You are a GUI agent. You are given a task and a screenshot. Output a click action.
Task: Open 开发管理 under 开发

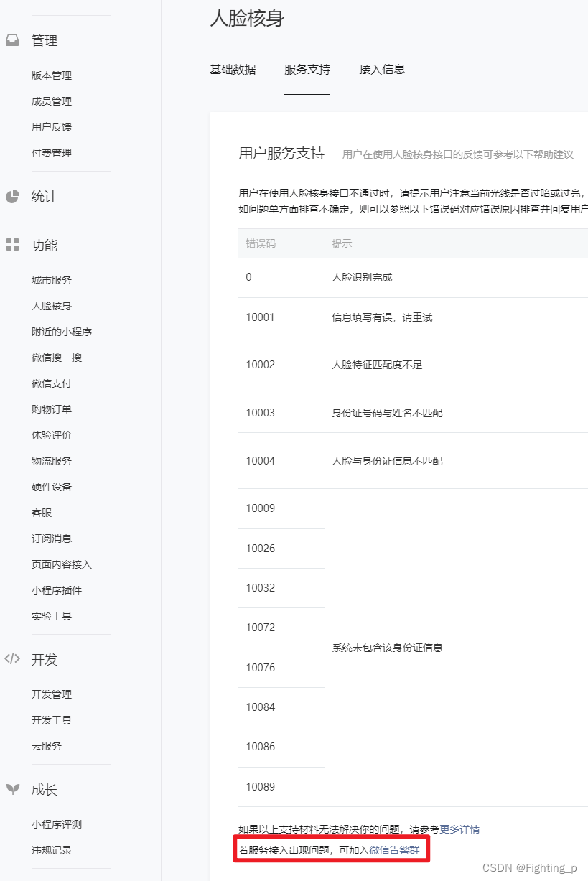click(52, 694)
